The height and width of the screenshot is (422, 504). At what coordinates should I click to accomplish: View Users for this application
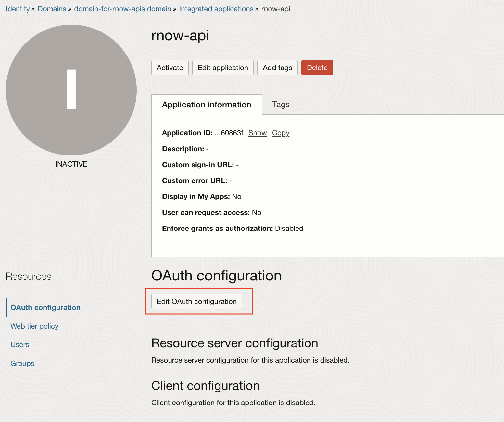tap(20, 344)
